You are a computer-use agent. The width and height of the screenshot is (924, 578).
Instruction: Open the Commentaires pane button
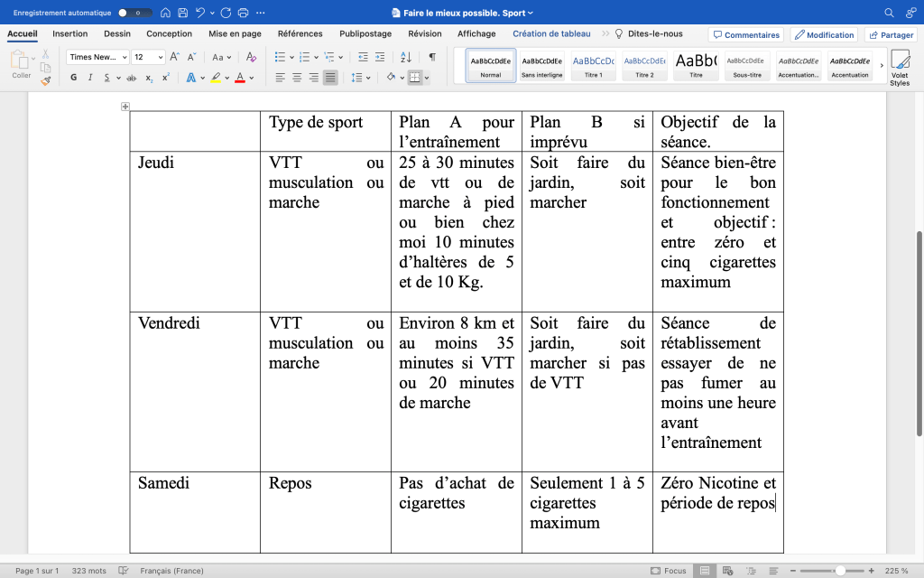(746, 35)
